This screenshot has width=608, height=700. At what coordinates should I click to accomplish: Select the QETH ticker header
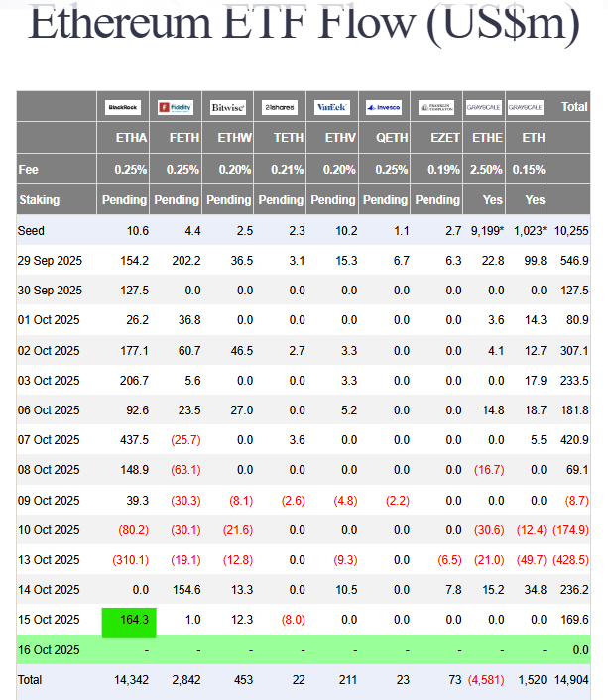tap(384, 139)
